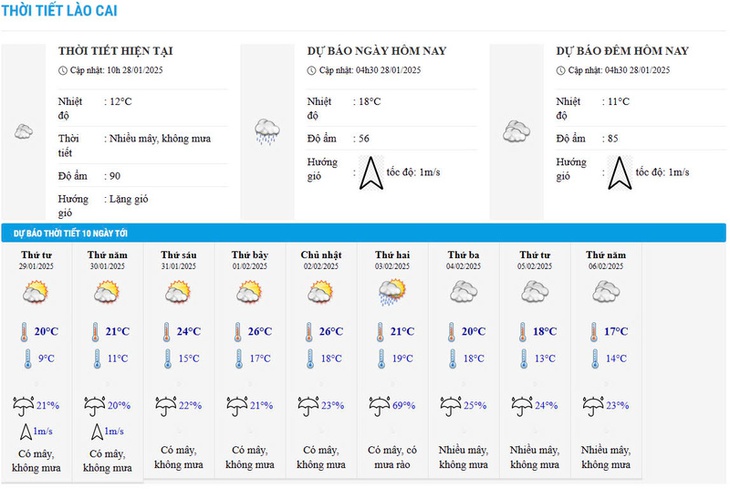Screen dimensions: 730x489
Task: Click the weather icon for 29/01/2025
Action: click(x=36, y=292)
